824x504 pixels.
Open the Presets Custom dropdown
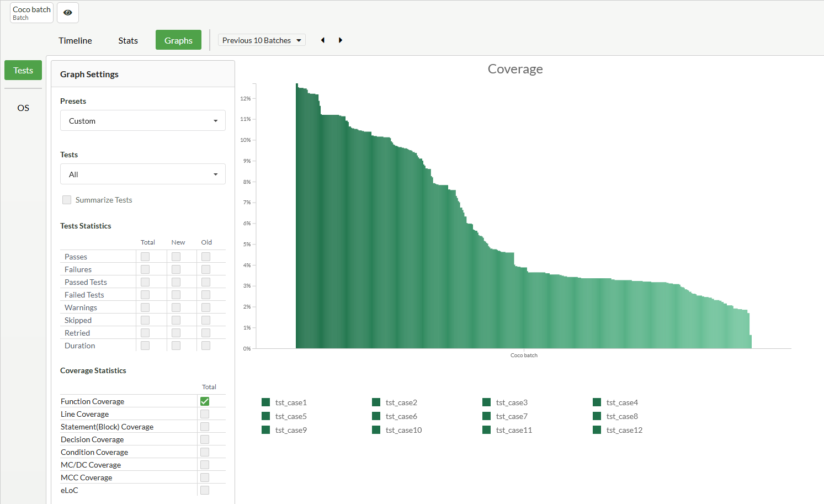coord(142,121)
